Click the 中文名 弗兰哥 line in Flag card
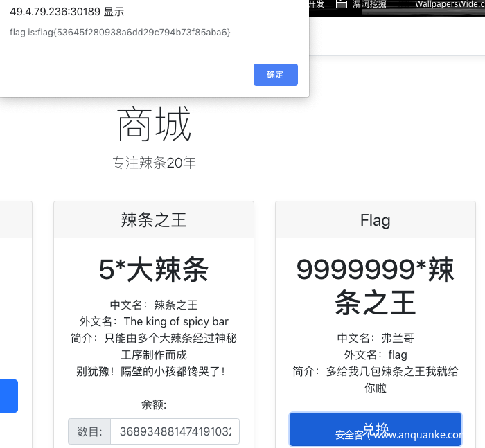The width and height of the screenshot is (485, 448). tap(375, 338)
